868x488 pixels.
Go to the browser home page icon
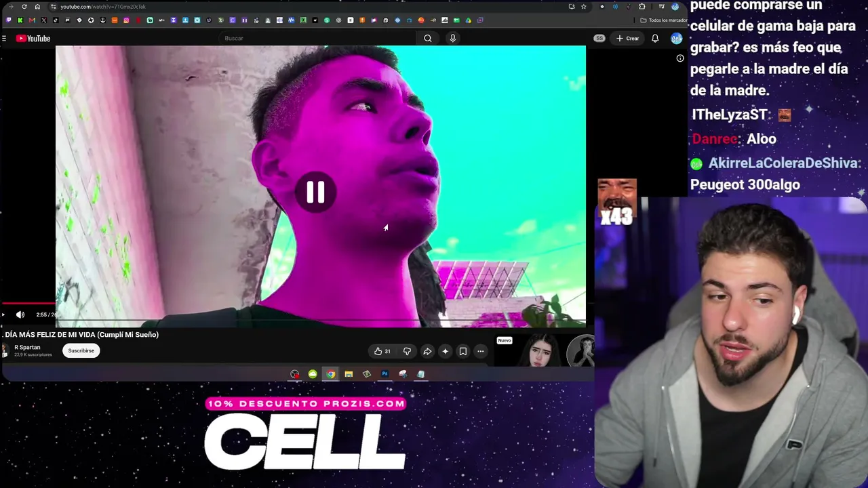coord(37,7)
